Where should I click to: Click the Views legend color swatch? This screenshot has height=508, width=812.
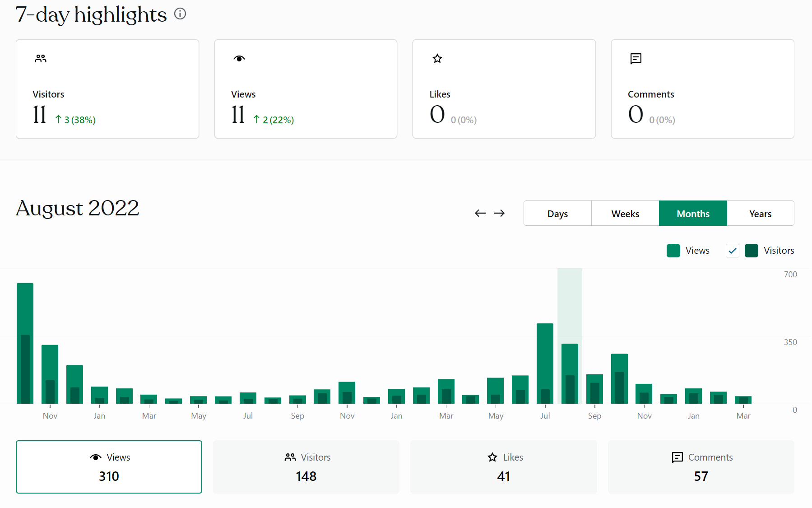673,251
